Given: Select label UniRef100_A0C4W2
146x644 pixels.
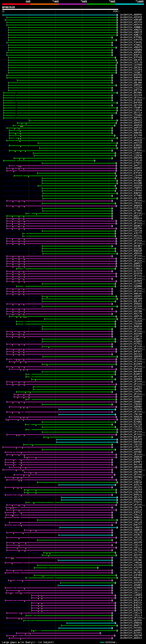Looking at the screenshot, I should coord(131,560).
